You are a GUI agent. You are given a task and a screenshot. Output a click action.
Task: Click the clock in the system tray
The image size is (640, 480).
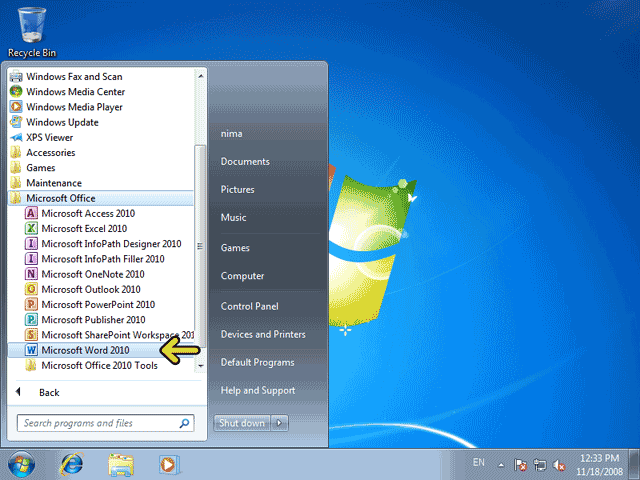click(x=600, y=464)
